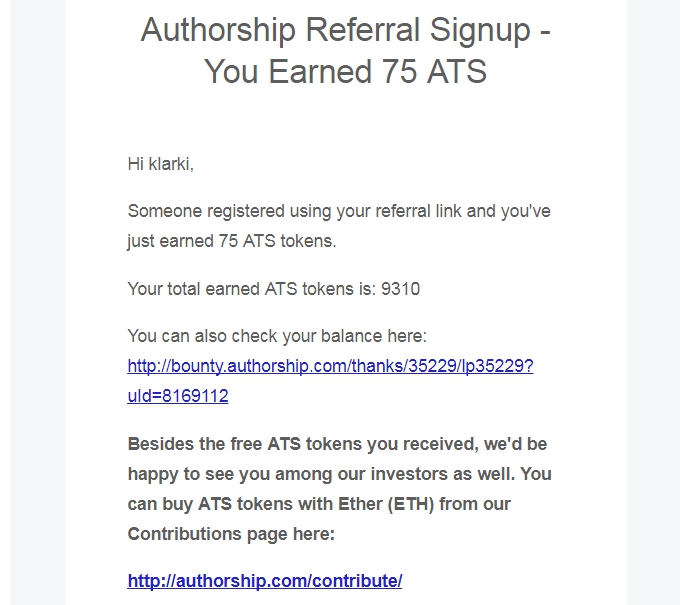680x605 pixels.
Task: Open the bounty.authorship.com thanks link
Action: point(330,366)
